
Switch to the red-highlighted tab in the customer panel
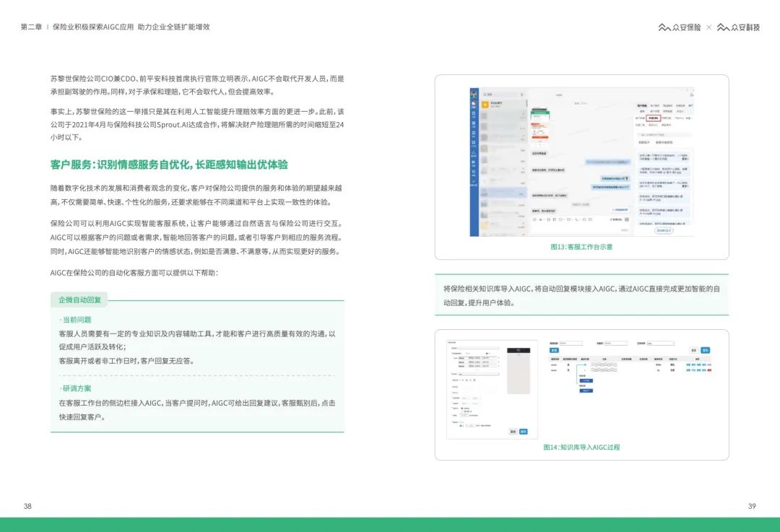tap(655, 118)
